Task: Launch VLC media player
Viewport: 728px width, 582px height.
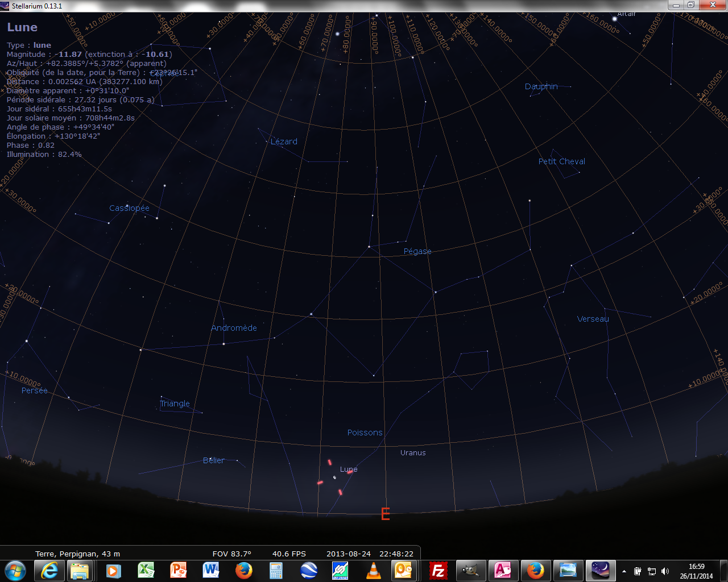Action: pos(373,570)
